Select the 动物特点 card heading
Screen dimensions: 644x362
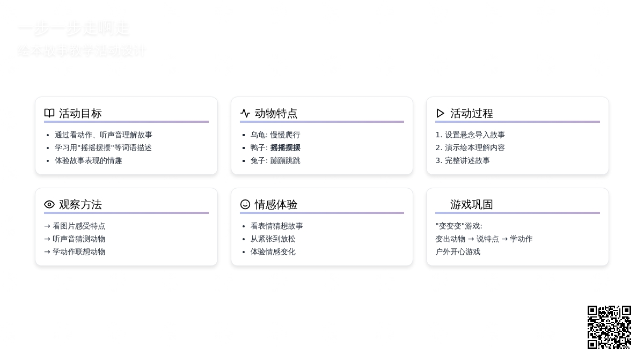(x=276, y=113)
